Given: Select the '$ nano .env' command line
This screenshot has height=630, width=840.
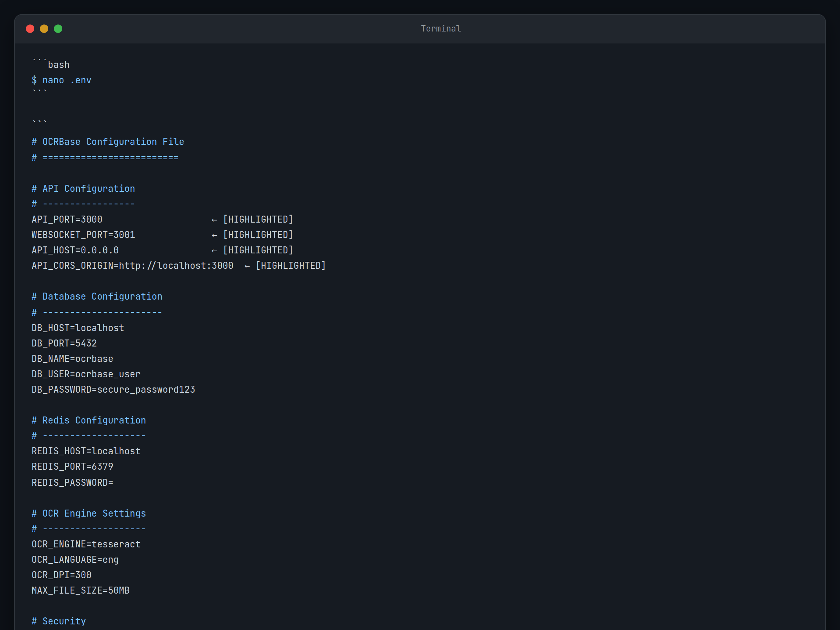Looking at the screenshot, I should pyautogui.click(x=62, y=80).
